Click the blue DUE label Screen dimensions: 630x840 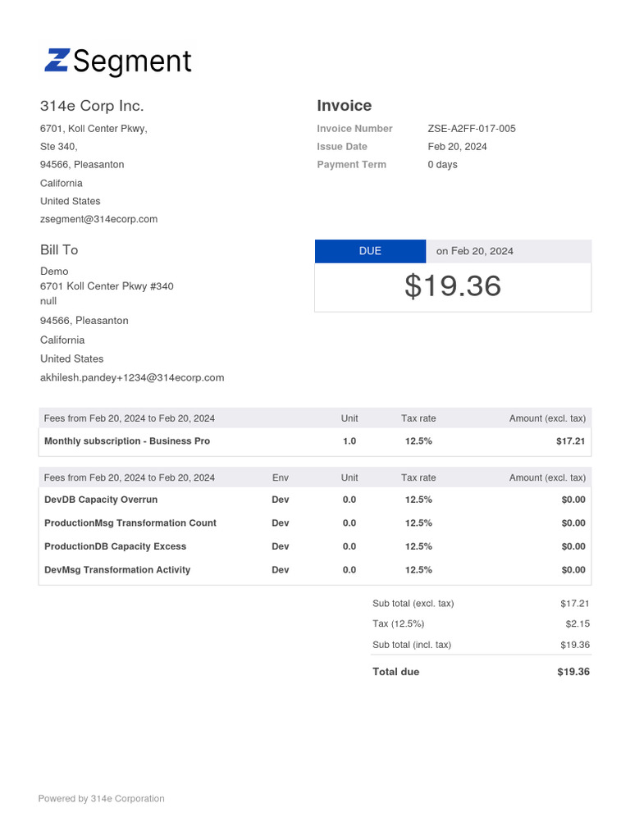(370, 251)
